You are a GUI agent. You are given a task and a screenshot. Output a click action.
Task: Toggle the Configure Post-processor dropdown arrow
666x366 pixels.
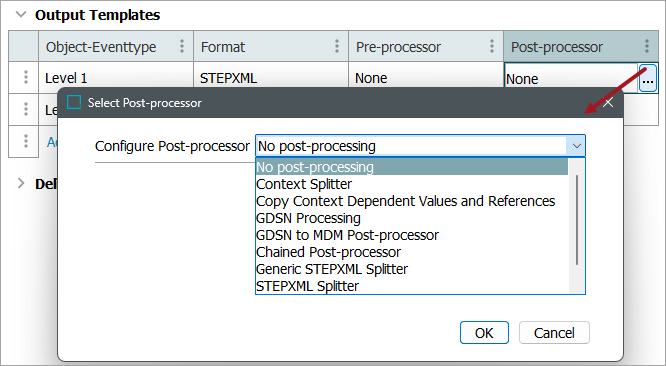[x=576, y=146]
